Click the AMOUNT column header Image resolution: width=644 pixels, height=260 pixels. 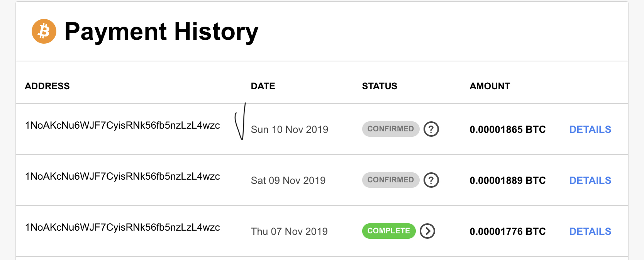490,86
